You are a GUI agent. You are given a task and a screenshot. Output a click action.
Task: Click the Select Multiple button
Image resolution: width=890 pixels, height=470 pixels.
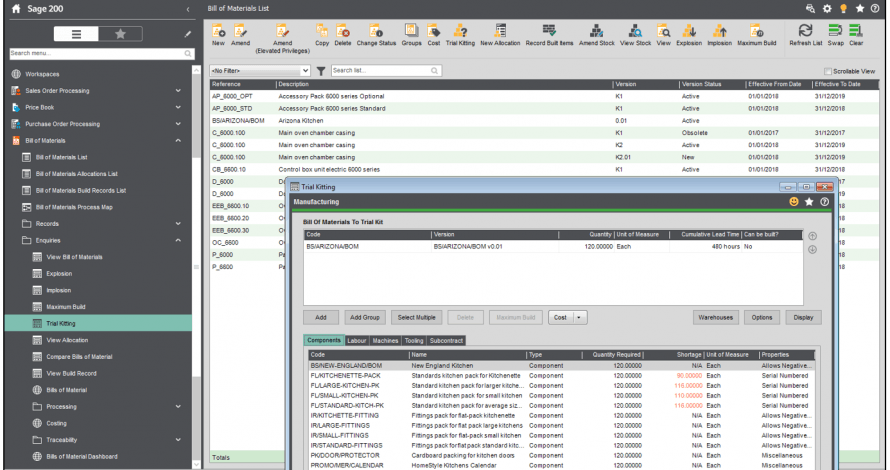tap(417, 318)
